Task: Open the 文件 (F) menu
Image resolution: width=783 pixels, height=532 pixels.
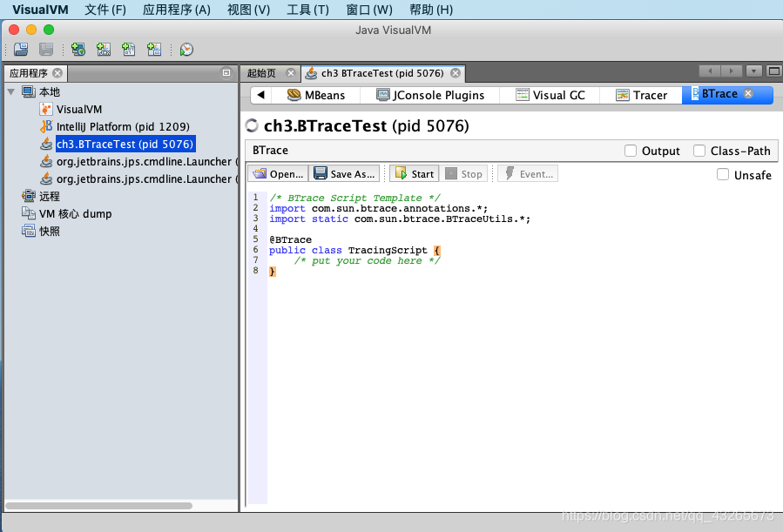Action: tap(105, 10)
